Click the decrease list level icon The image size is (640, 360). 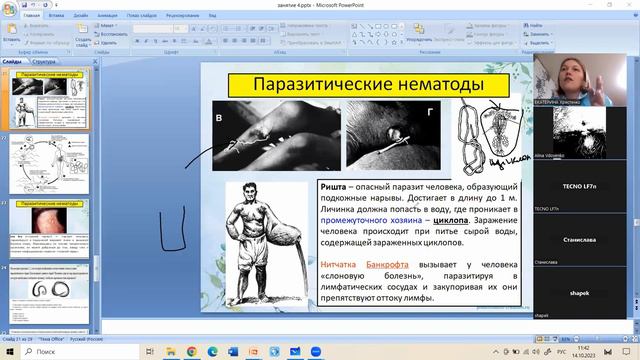tap(252, 29)
